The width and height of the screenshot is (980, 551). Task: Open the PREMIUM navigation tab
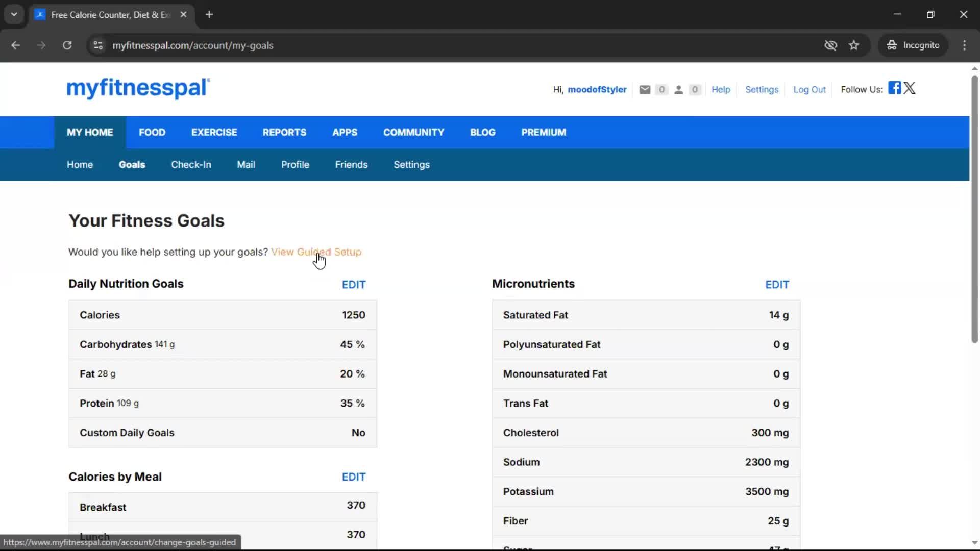[544, 133]
